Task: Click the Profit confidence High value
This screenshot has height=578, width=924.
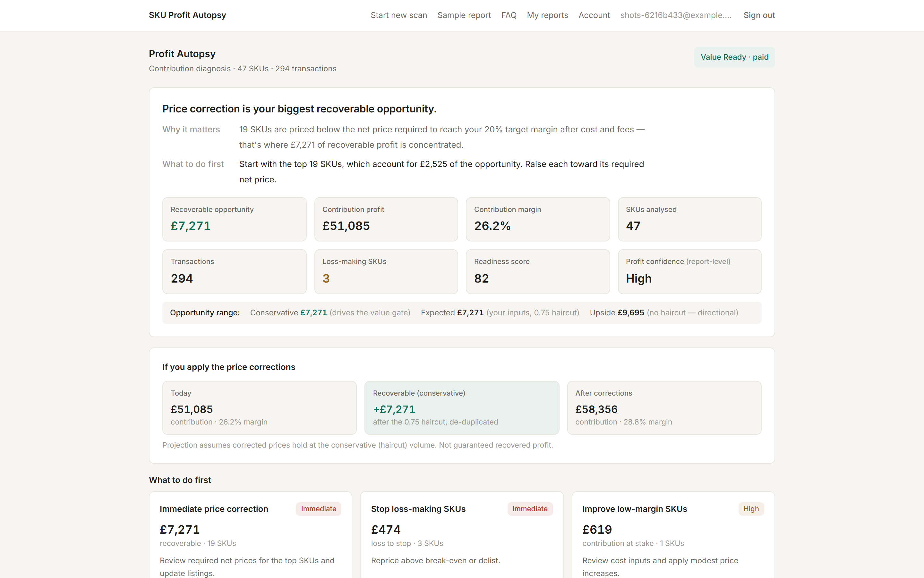Action: pos(638,279)
